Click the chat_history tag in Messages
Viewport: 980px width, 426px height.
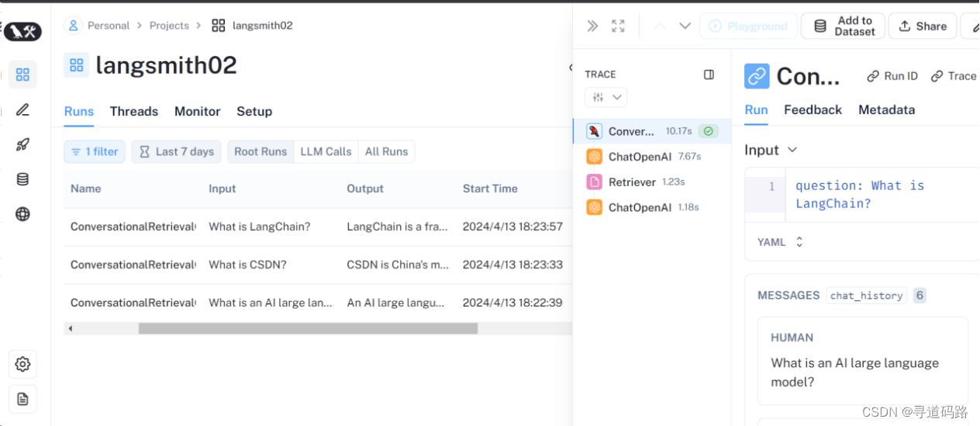coord(867,296)
